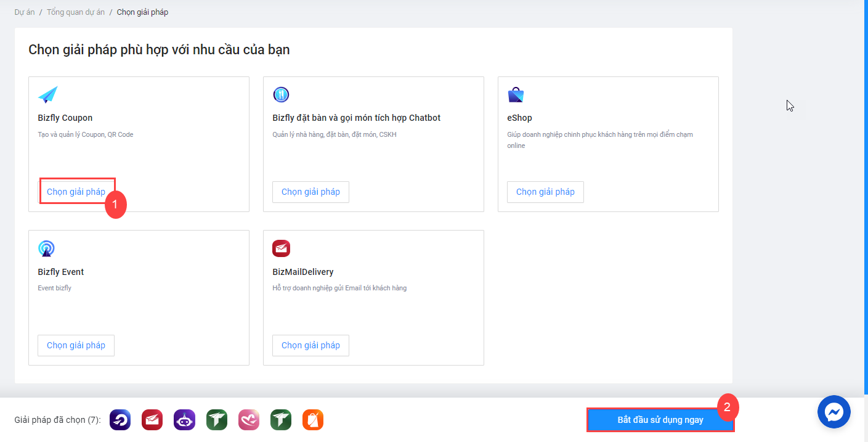Click the Bizfly Event broadcast icon
This screenshot has height=442, width=868.
pos(46,248)
